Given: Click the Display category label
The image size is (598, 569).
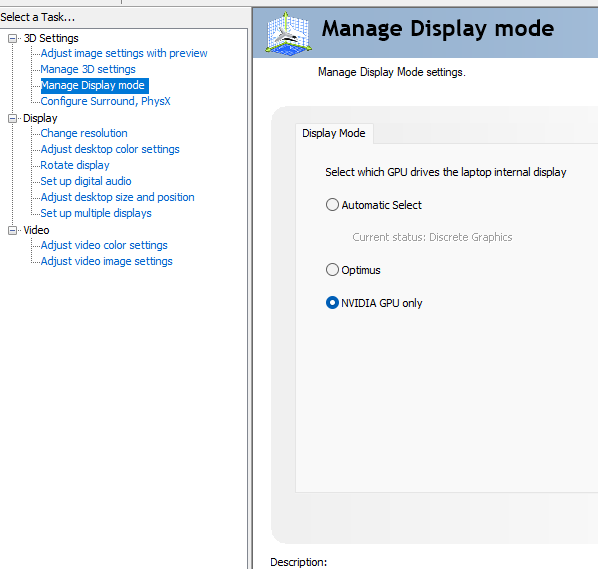Looking at the screenshot, I should (x=40, y=118).
